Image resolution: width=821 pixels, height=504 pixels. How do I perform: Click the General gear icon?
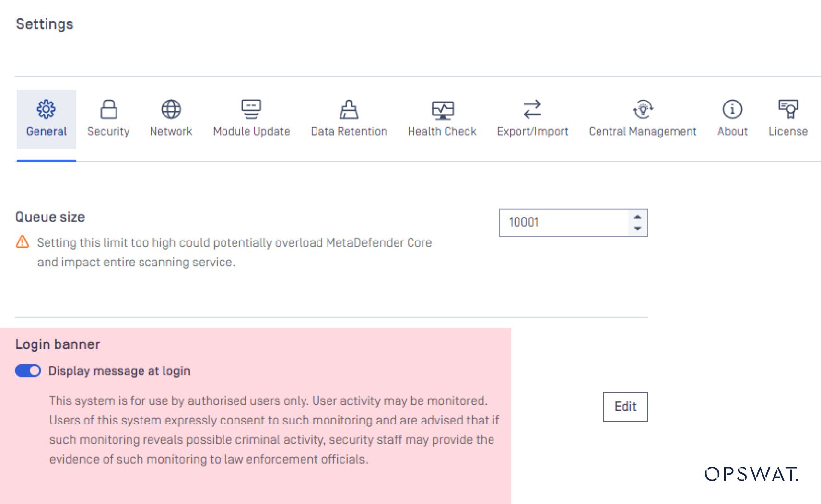tap(46, 109)
